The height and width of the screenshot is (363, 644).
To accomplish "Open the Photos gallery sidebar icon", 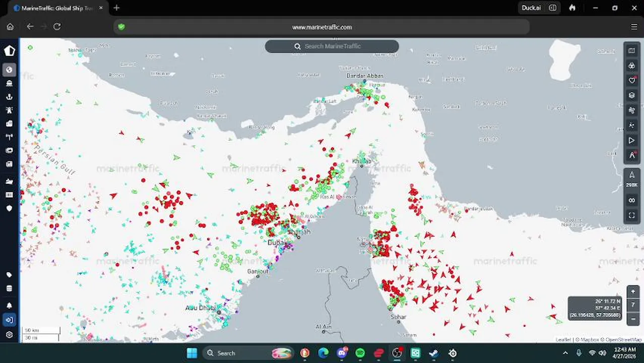I will point(9,150).
